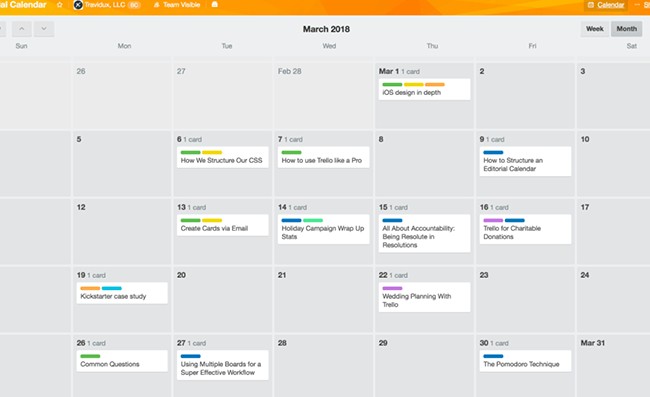The height and width of the screenshot is (397, 650).
Task: Click cyan label on Kickstarter case study
Action: 112,288
